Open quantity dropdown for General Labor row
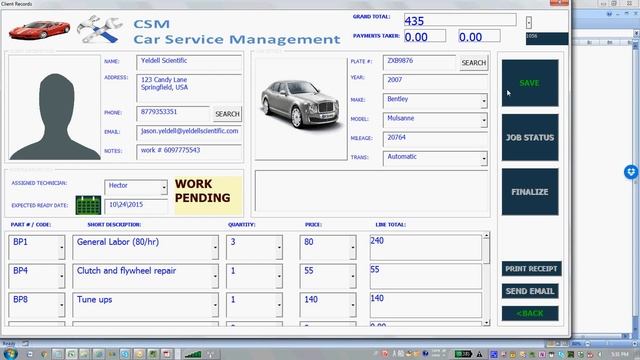640x360 pixels. tap(279, 247)
